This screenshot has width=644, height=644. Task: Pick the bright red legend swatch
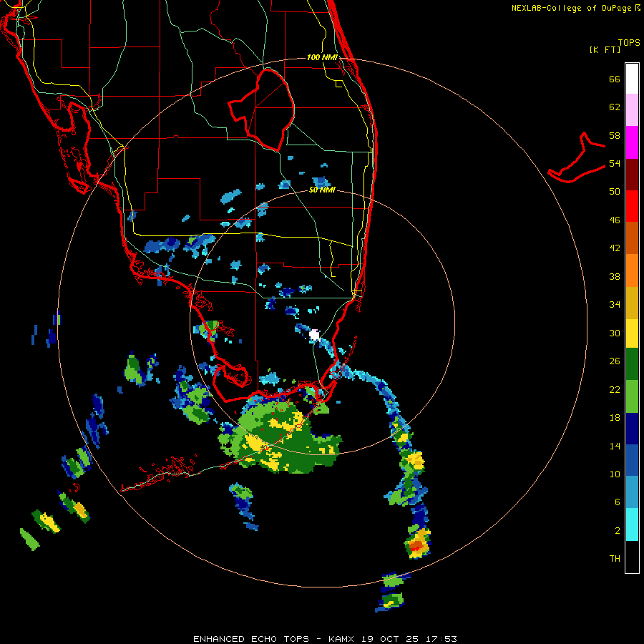[632, 206]
